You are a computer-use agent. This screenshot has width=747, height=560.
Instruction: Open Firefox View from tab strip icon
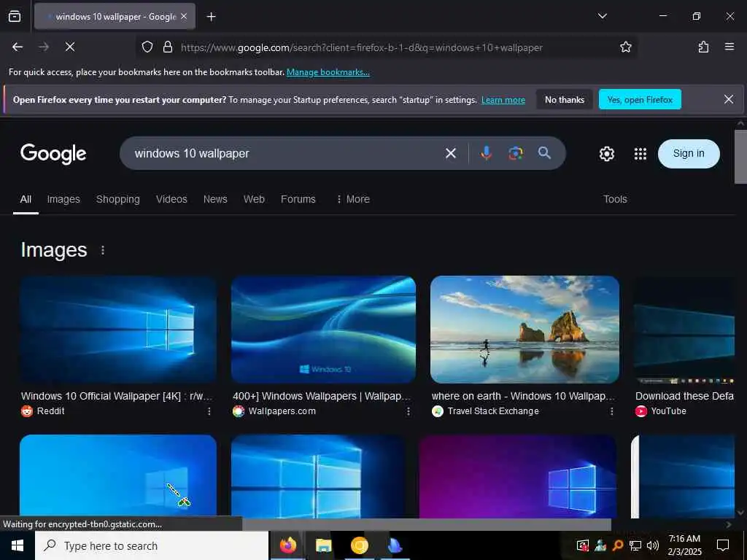pos(15,17)
